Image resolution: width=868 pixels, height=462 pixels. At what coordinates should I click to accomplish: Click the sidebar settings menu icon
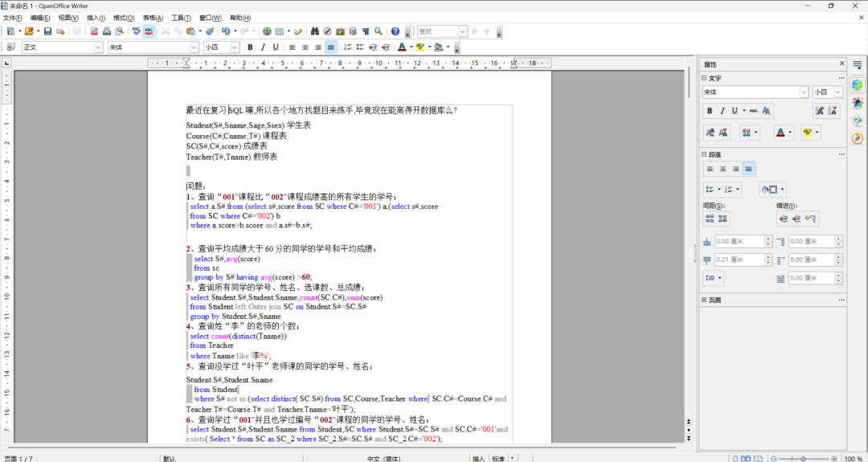858,64
